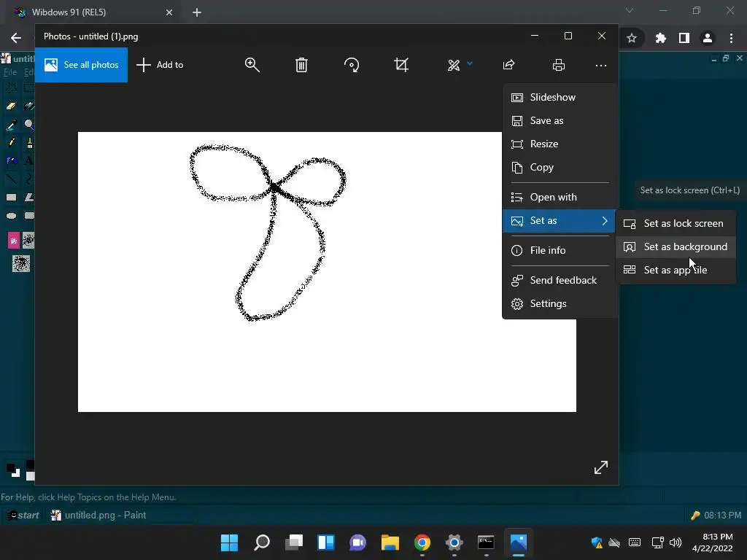747x560 pixels.
Task: Open Settings gear in the taskbar
Action: point(454,542)
